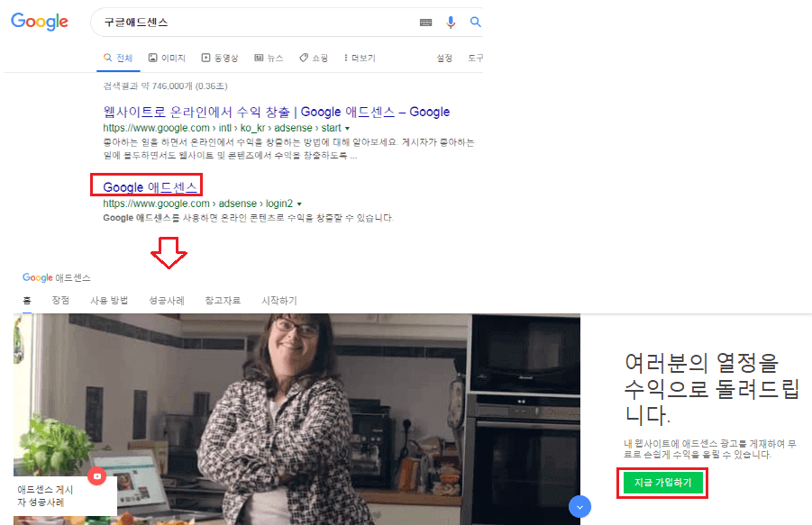
Task: Expand the arrow after adsense › start URL
Action: click(x=348, y=128)
